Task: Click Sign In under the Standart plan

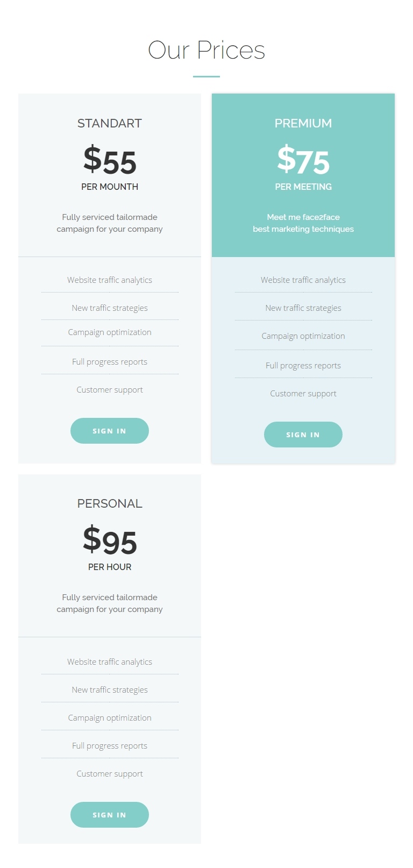Action: pyautogui.click(x=110, y=431)
